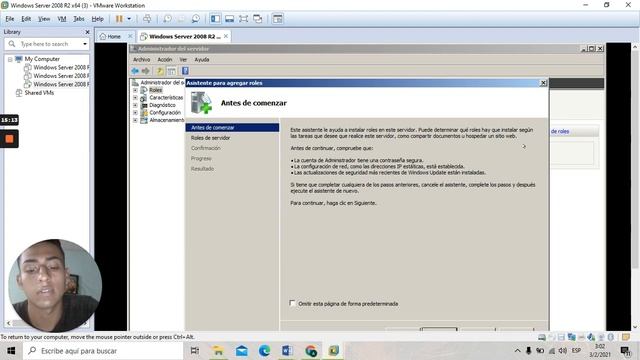
Task: Expand the Almacenamiento tree node
Action: 136,120
